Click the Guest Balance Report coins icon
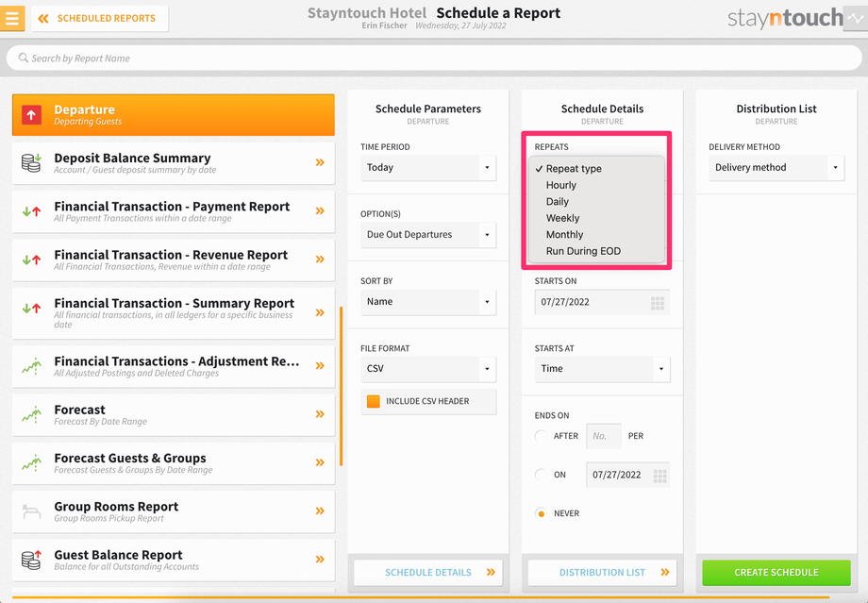Screen dimensions: 868x603 (31, 560)
